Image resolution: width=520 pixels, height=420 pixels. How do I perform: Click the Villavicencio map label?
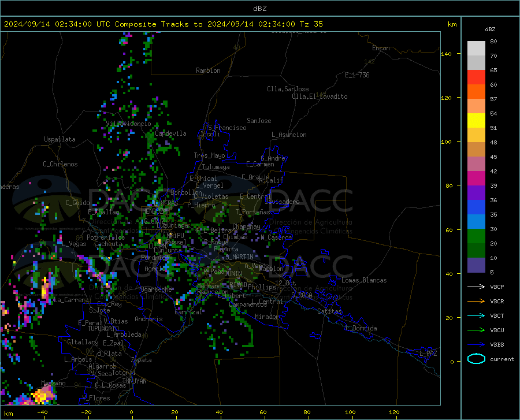128,124
